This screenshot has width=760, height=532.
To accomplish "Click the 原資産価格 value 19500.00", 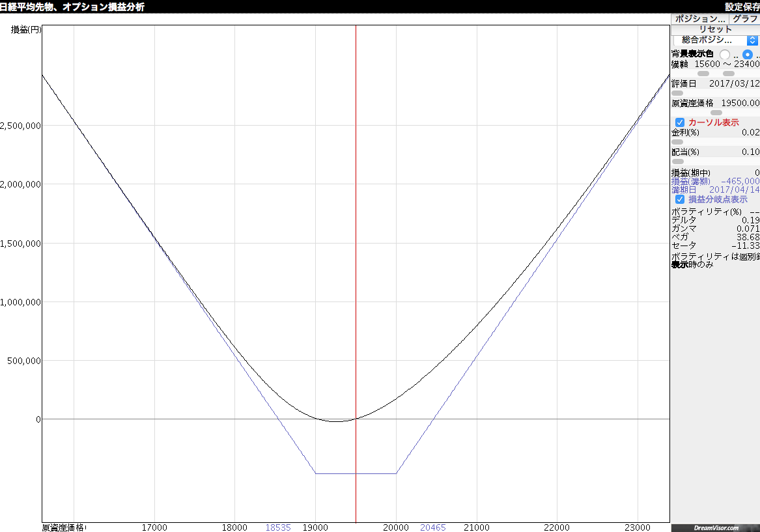I will pos(740,103).
